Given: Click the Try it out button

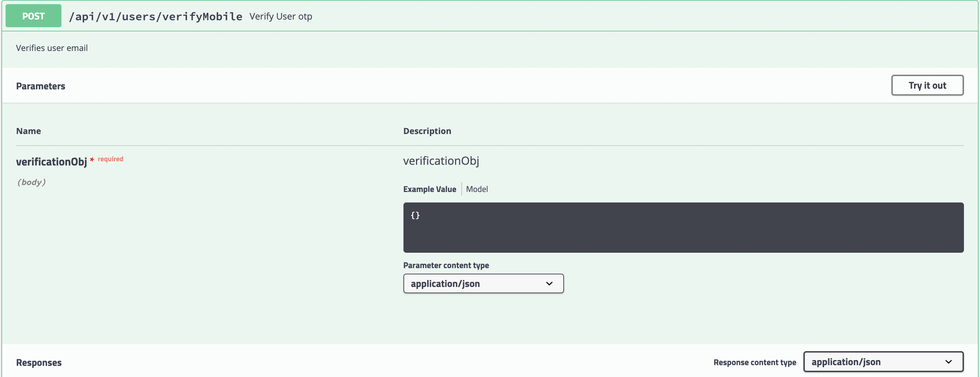Looking at the screenshot, I should tap(927, 85).
